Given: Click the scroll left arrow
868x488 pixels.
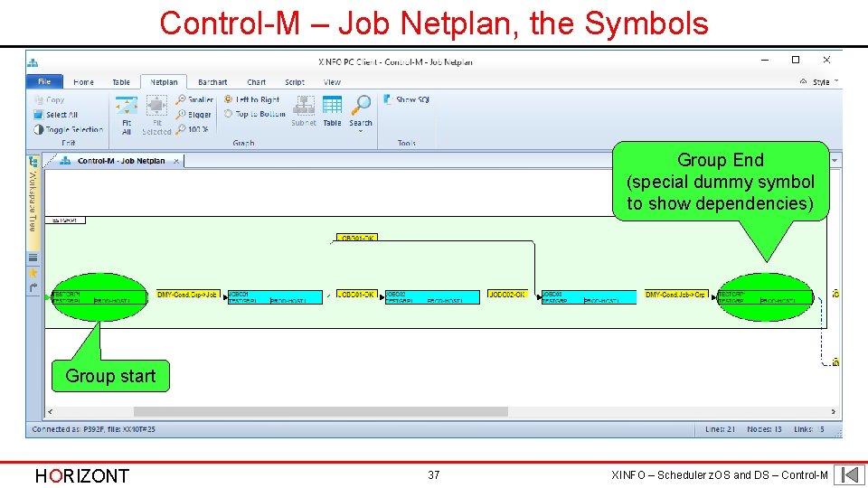Looking at the screenshot, I should (x=51, y=412).
